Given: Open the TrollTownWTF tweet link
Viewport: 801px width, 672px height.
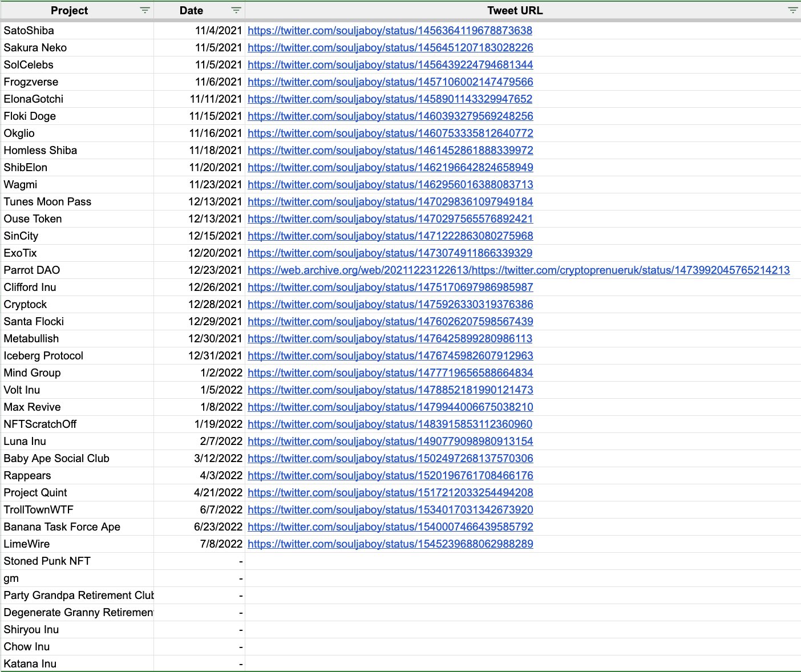Looking at the screenshot, I should pyautogui.click(x=390, y=510).
